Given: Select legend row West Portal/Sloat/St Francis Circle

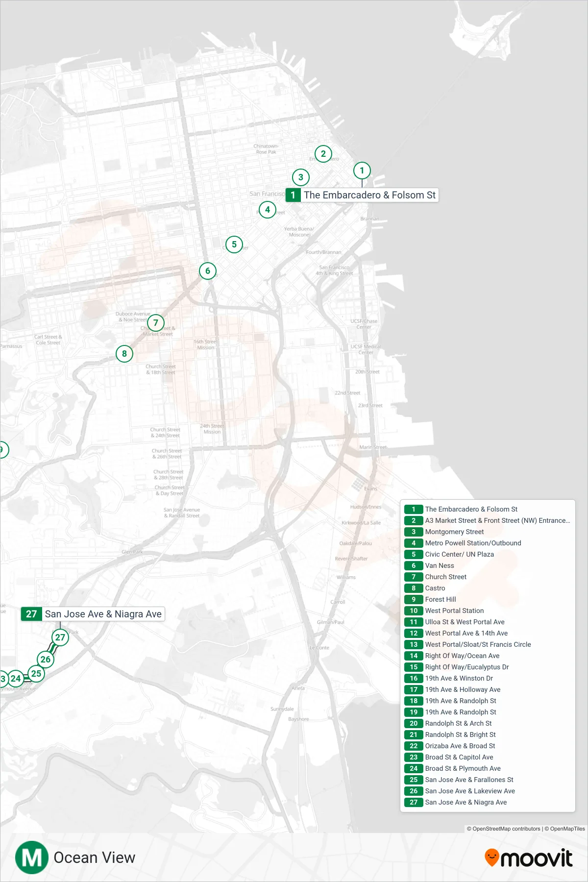Looking at the screenshot, I should coord(488,644).
